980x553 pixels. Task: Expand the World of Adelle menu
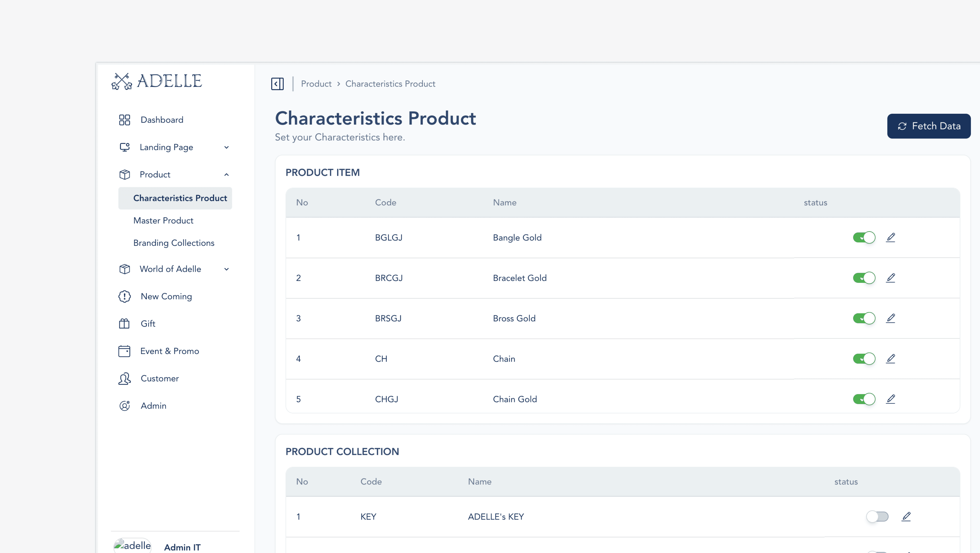227,269
